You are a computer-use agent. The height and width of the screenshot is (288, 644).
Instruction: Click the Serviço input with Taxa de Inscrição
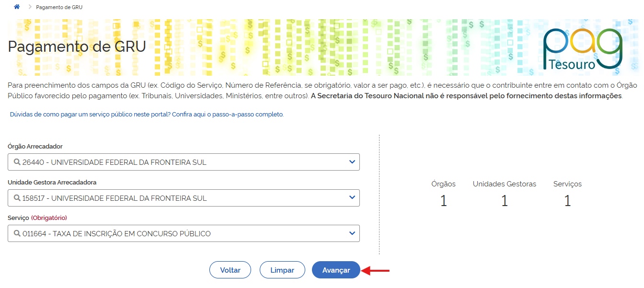182,234
